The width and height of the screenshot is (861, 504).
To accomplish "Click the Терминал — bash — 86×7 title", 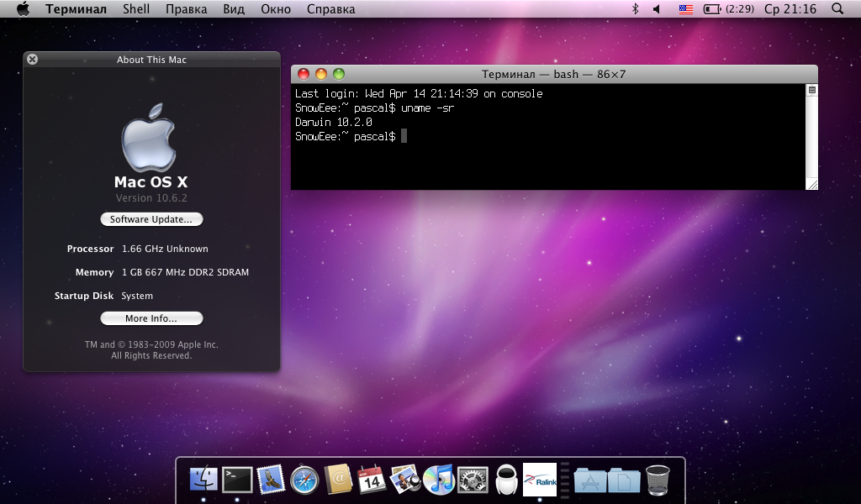I will coord(553,74).
